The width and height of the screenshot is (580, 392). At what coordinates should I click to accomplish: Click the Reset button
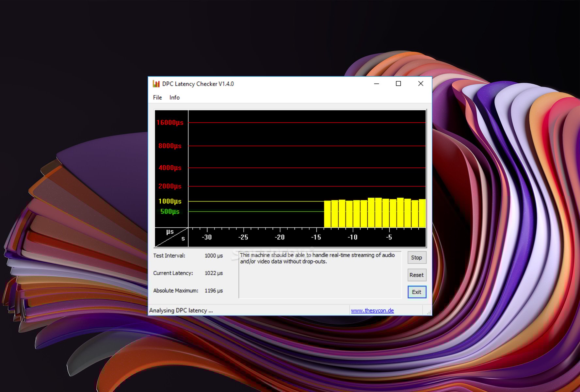coord(417,275)
